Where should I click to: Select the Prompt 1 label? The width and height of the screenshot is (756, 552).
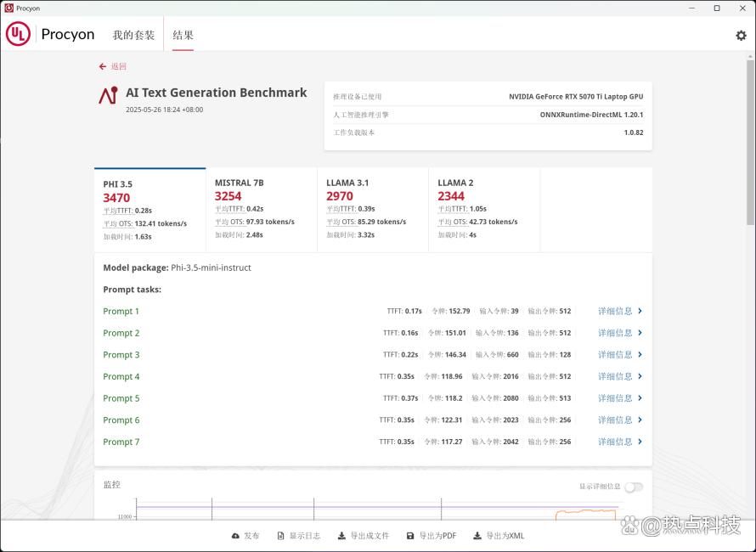coord(121,312)
